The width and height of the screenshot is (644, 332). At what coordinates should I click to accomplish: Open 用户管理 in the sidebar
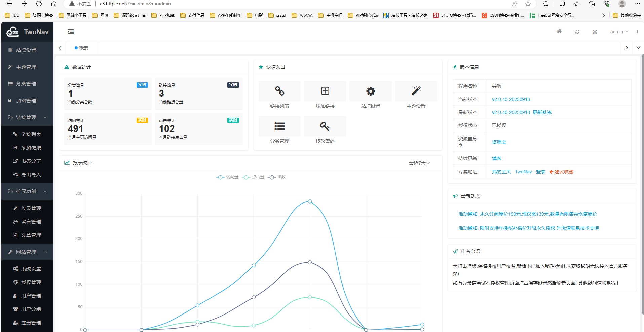[27, 296]
